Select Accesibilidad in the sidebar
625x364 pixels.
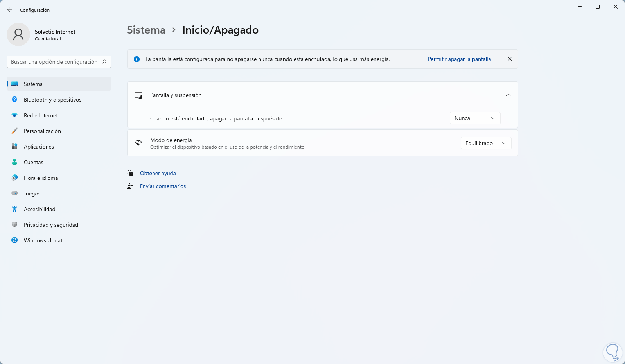tap(40, 209)
